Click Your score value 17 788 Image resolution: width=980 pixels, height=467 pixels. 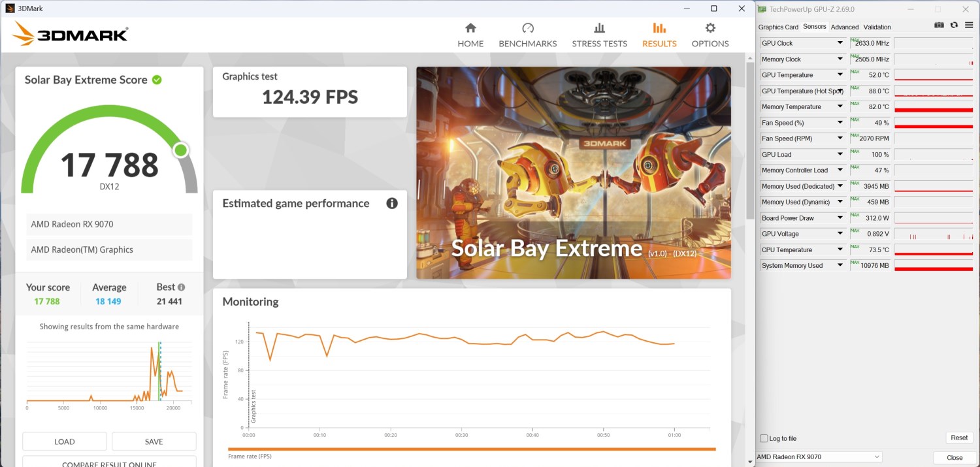[x=47, y=301]
